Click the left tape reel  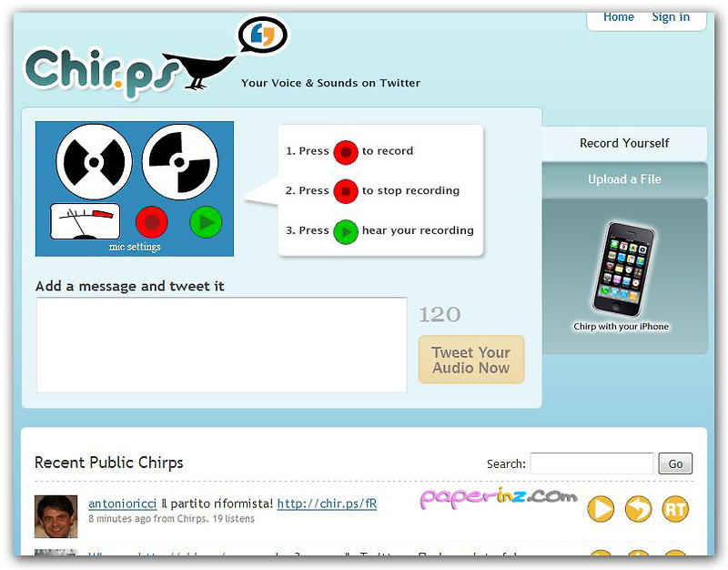click(x=95, y=162)
